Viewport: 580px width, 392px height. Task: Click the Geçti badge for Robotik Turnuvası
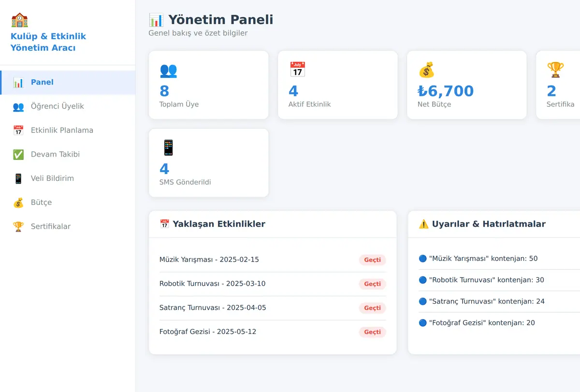[x=372, y=284]
